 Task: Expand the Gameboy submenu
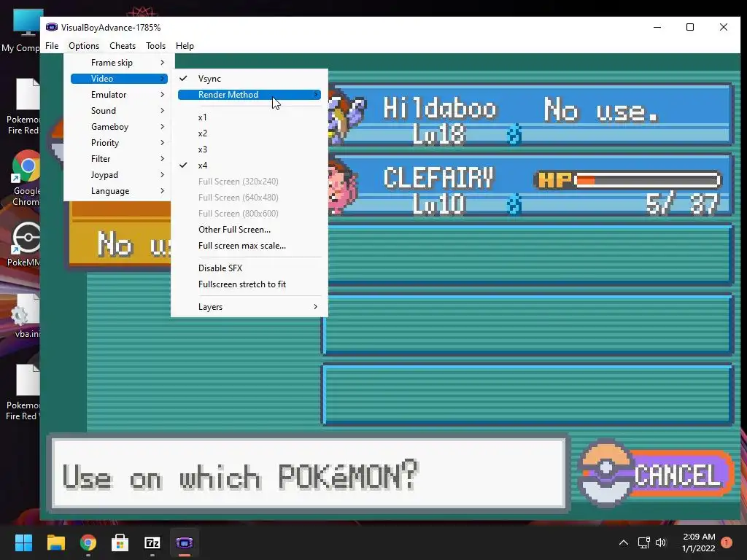tap(119, 127)
